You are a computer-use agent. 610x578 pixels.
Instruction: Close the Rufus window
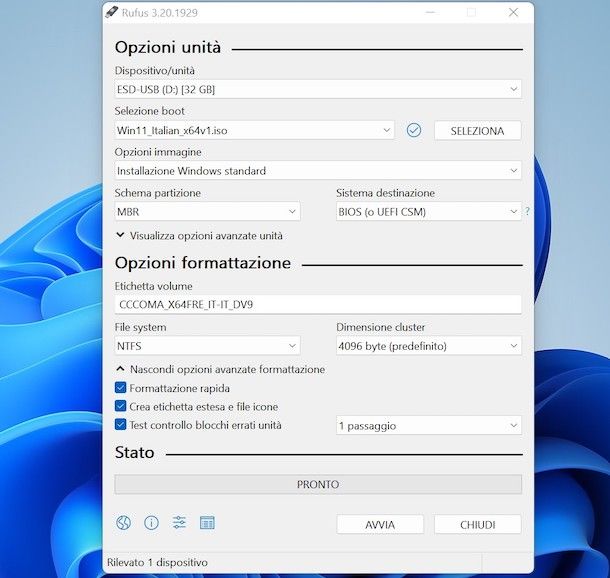(x=514, y=12)
